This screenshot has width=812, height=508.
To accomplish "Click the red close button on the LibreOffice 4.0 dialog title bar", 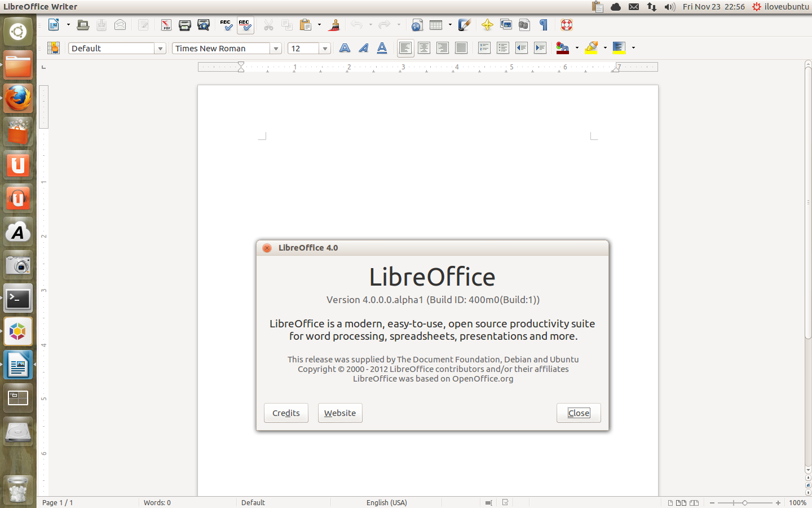I will click(x=267, y=248).
